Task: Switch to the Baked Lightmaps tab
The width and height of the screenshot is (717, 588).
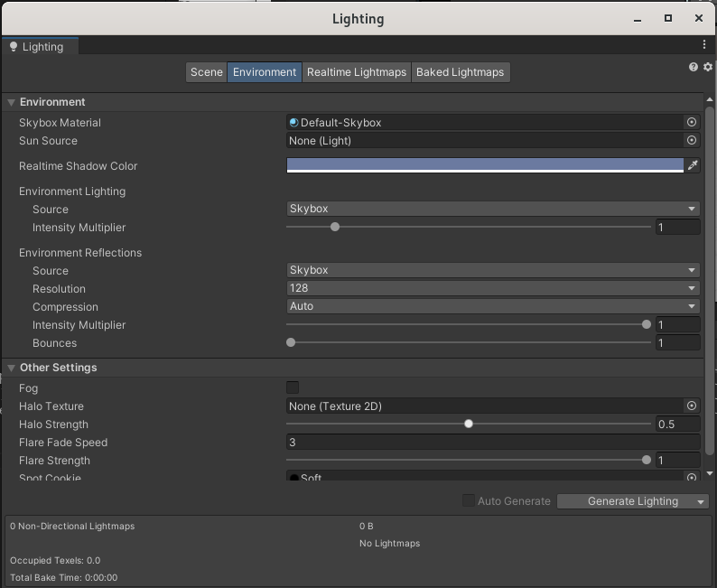Action: (x=460, y=72)
